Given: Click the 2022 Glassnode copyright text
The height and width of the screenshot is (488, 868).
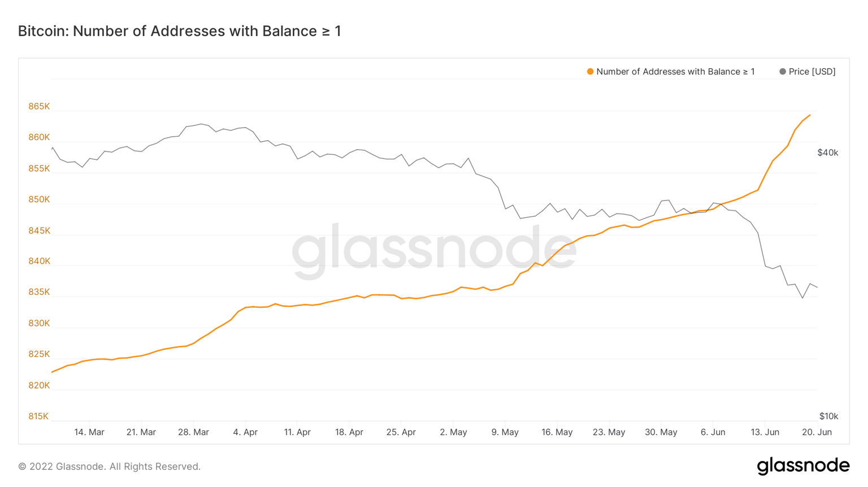Looking at the screenshot, I should pos(110,467).
